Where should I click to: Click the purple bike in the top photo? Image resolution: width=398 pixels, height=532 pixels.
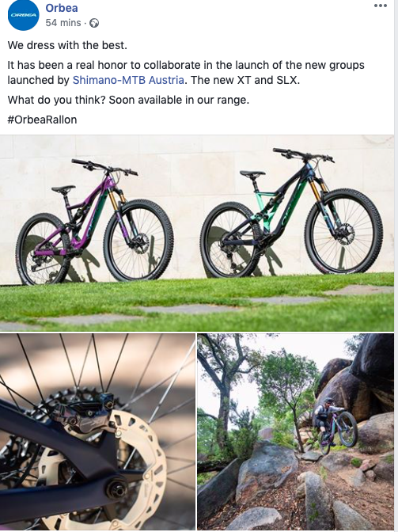coord(94,222)
